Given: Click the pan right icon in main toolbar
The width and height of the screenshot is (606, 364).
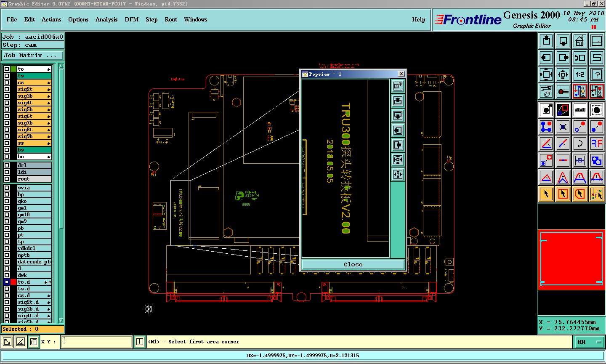Looking at the screenshot, I should 563,58.
